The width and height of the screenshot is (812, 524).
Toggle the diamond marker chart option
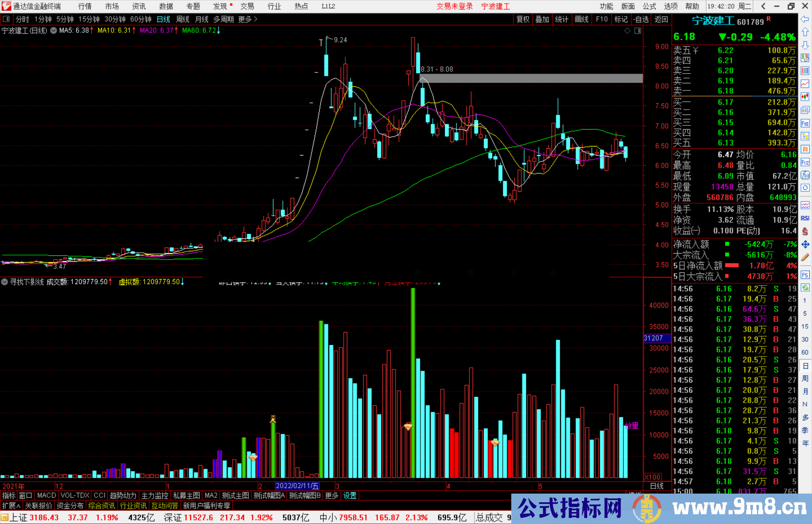click(627, 31)
